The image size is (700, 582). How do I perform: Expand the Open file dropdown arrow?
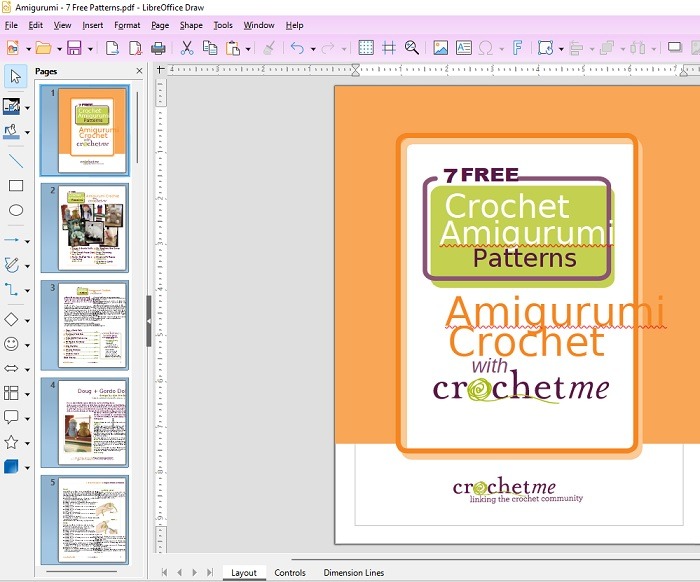click(57, 48)
